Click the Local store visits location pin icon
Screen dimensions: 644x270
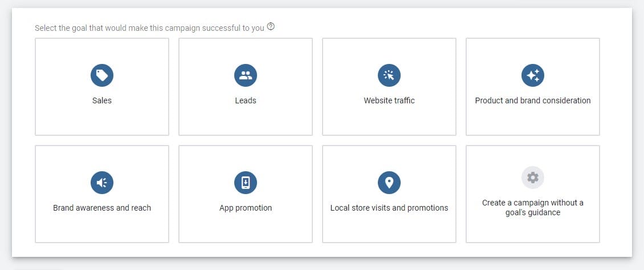tap(389, 183)
